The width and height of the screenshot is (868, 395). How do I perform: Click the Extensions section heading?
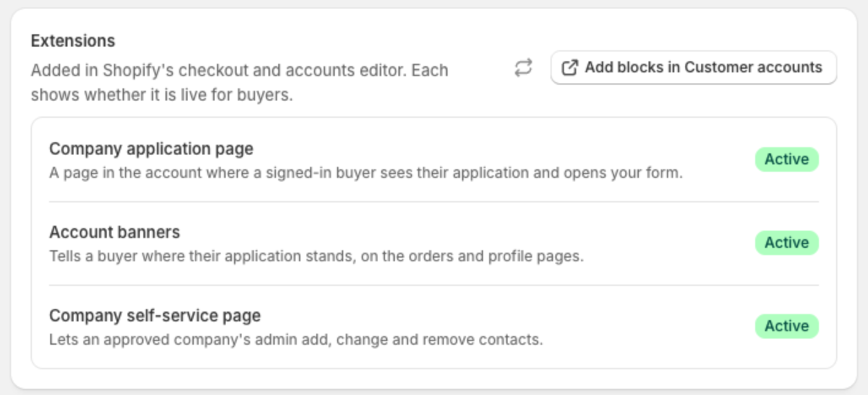73,41
